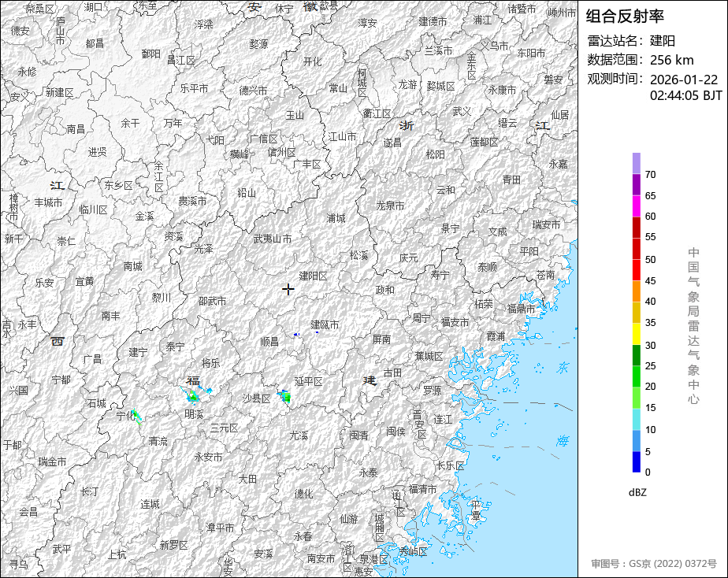Click the 平潭 island label
Screen dimensions: 728x578
pyautogui.click(x=476, y=509)
